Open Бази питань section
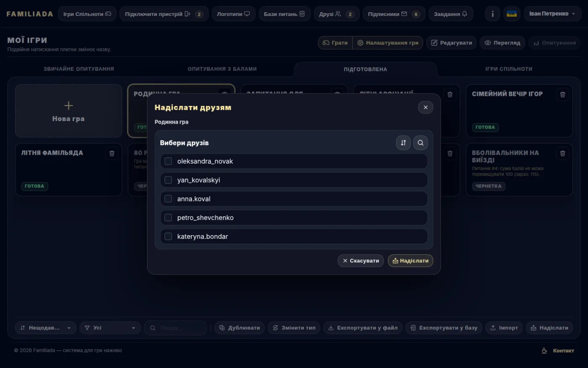 coord(284,14)
